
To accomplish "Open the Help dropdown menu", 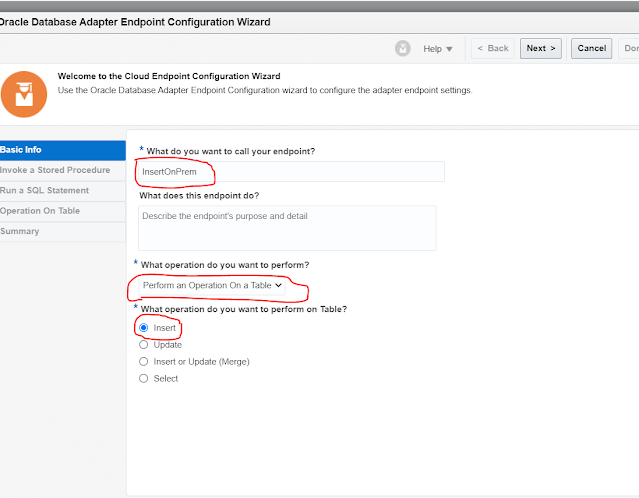I will tap(438, 49).
